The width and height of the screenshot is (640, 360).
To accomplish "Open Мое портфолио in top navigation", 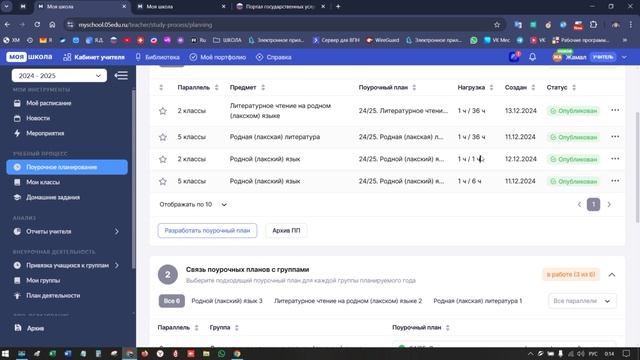I will pyautogui.click(x=218, y=57).
